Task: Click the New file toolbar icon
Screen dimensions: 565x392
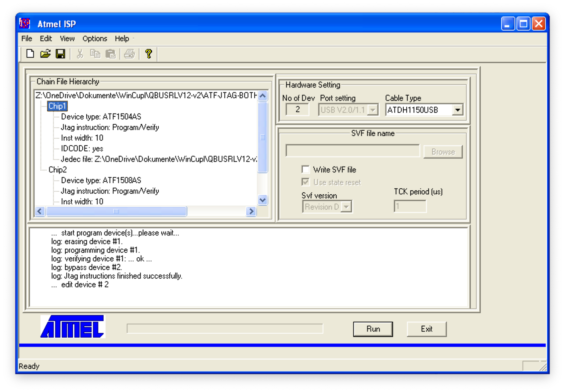Action: (30, 54)
